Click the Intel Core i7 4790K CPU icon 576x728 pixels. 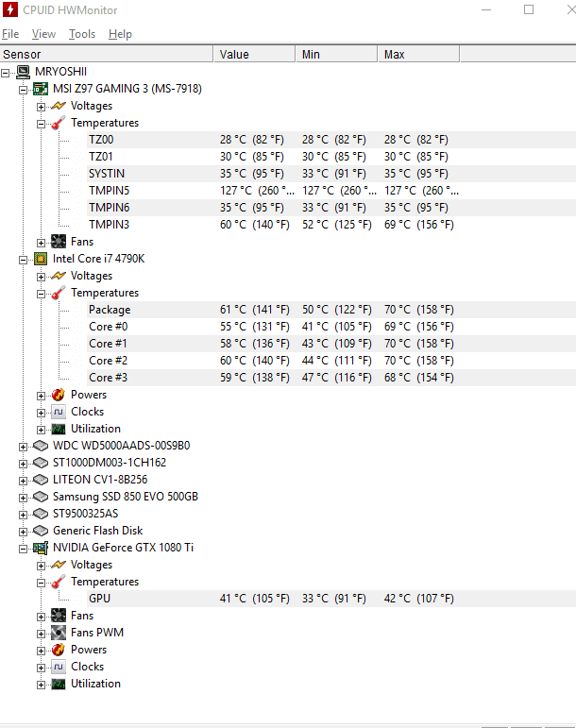click(x=41, y=259)
